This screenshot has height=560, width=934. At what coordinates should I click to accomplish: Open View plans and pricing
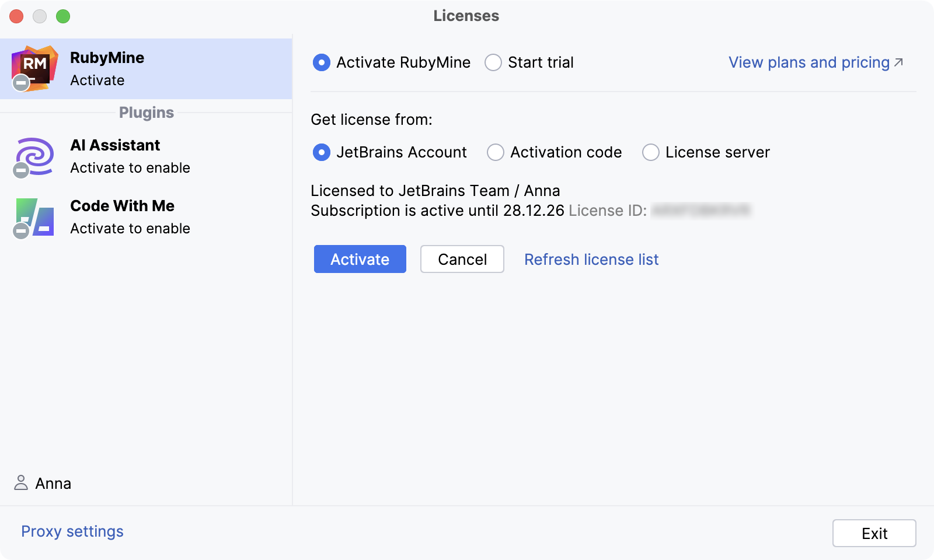(807, 62)
